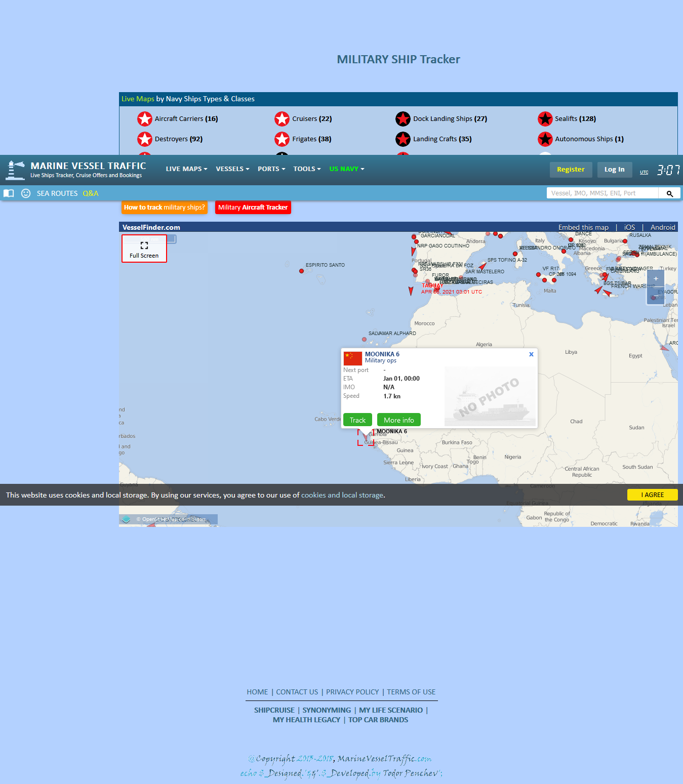Expand the TOOLS dropdown menu

pyautogui.click(x=307, y=169)
